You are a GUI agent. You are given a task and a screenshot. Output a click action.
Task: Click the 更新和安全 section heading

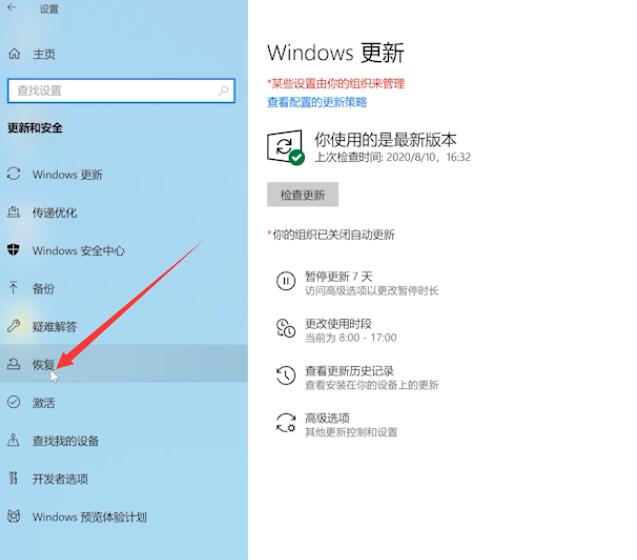click(x=35, y=128)
